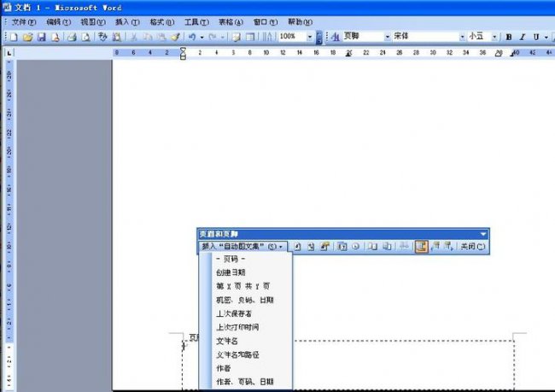Click the Undo arrow icon

[x=194, y=38]
